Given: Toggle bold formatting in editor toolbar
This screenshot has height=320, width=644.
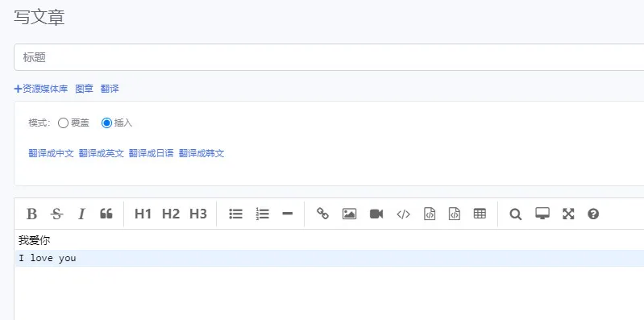Looking at the screenshot, I should pos(31,214).
